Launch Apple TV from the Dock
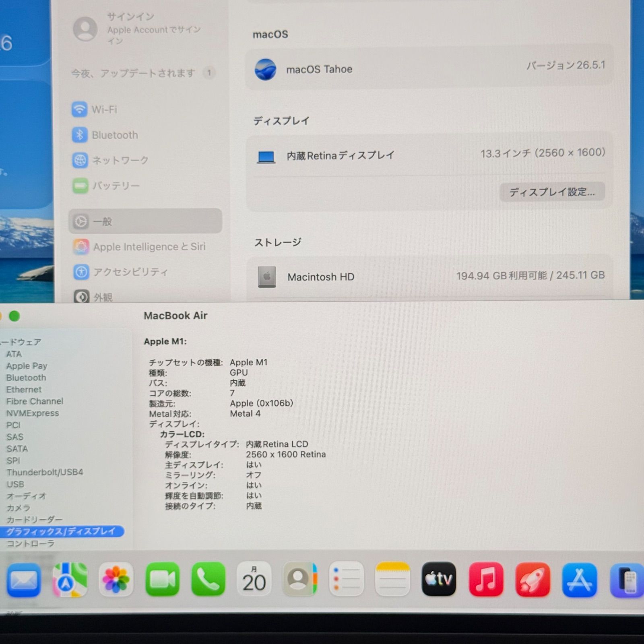Screen dimensions: 644x644 click(x=439, y=579)
